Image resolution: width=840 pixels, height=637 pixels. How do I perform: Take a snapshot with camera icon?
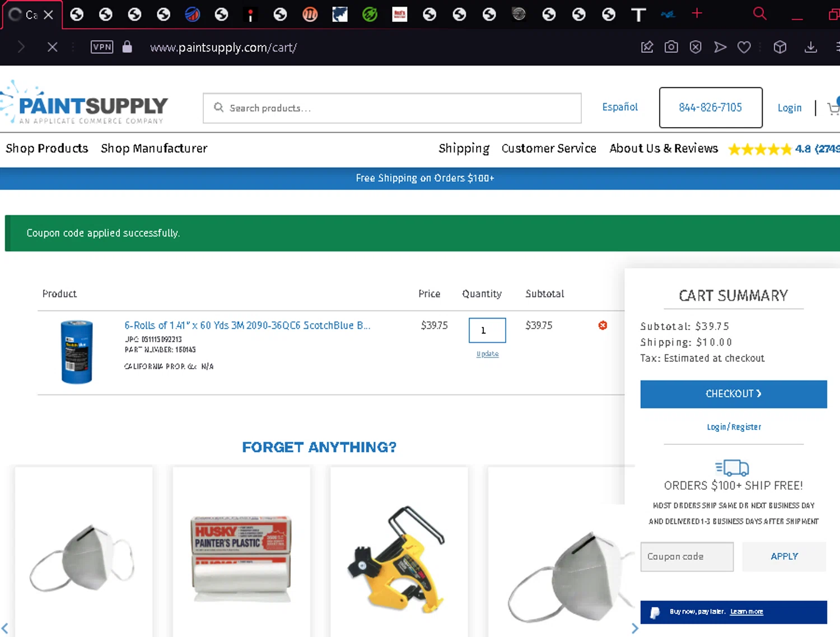pyautogui.click(x=671, y=47)
